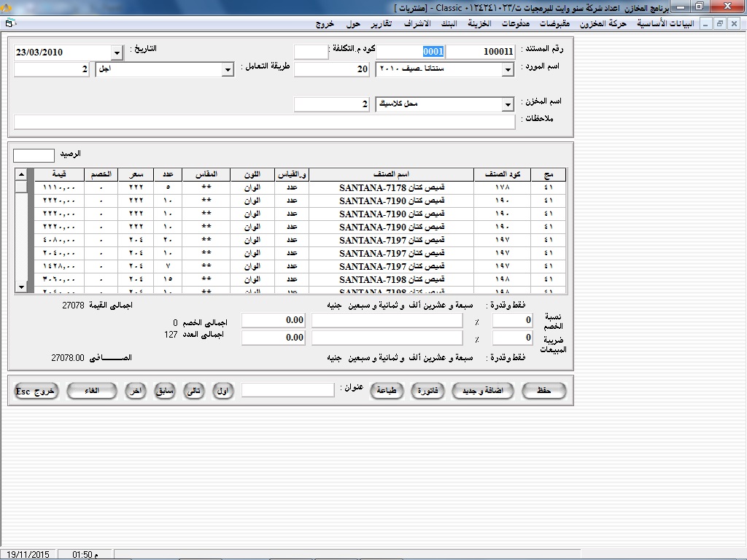This screenshot has width=747, height=560.
Task: Expand the اسم المورد supplier dropdown
Action: 508,70
